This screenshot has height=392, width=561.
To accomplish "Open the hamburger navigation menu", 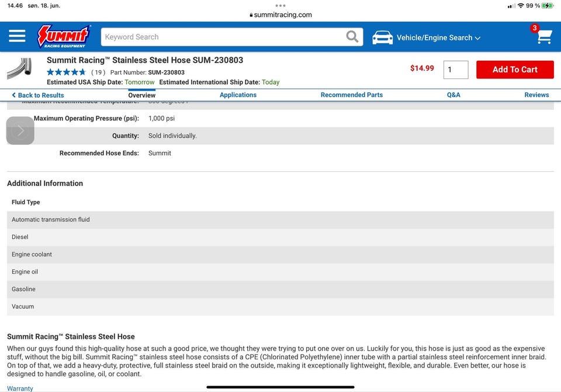I will pyautogui.click(x=17, y=36).
